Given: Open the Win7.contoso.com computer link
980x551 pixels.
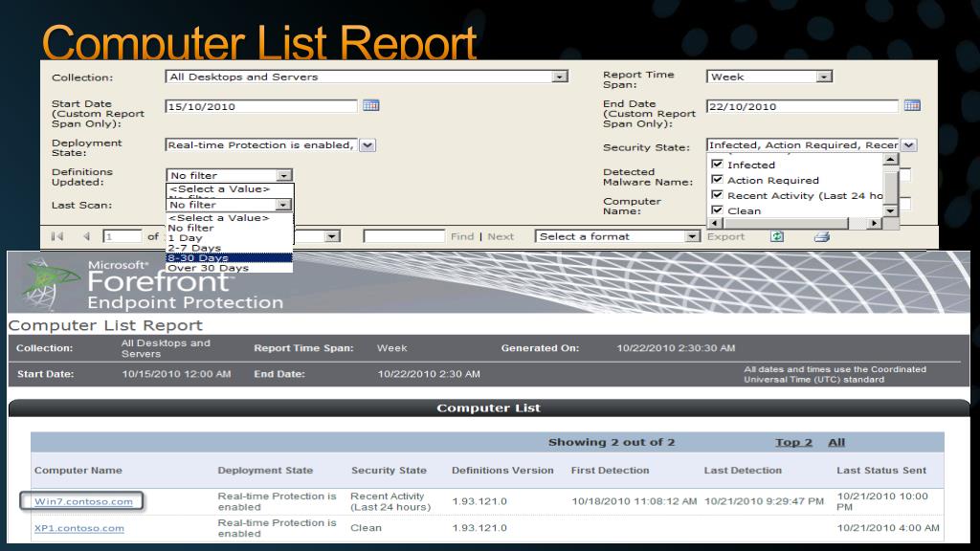Looking at the screenshot, I should 84,501.
